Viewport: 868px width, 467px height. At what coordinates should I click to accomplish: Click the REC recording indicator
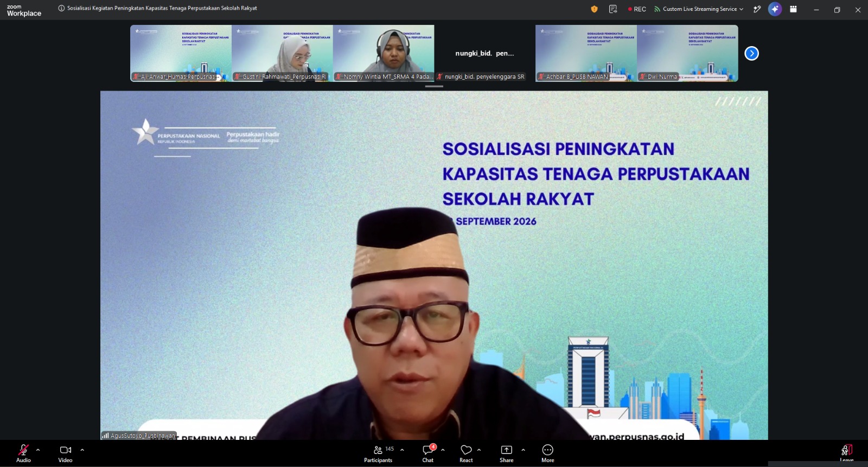click(x=637, y=9)
